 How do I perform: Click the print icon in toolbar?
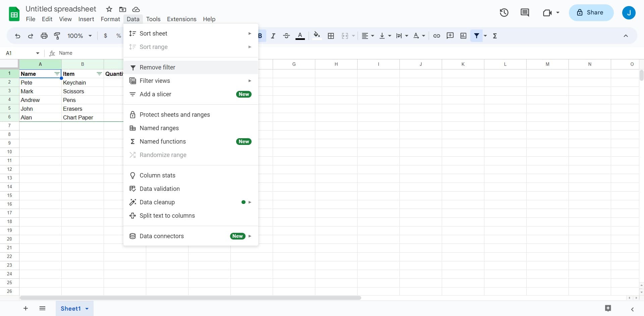point(44,36)
